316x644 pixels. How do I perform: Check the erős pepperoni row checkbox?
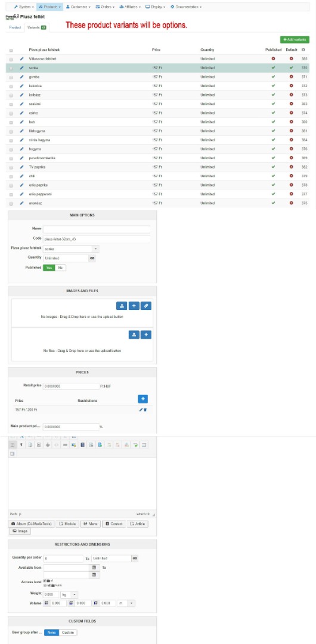click(x=11, y=194)
